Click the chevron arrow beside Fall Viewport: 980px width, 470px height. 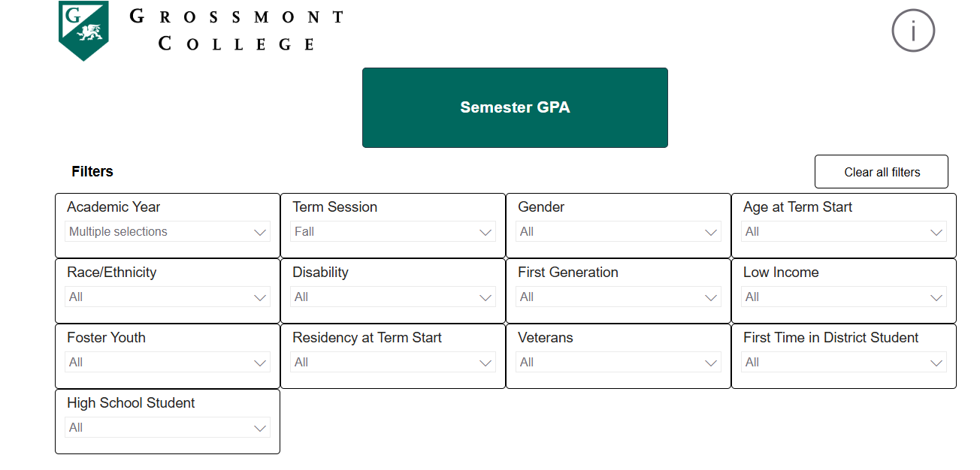[x=485, y=231]
